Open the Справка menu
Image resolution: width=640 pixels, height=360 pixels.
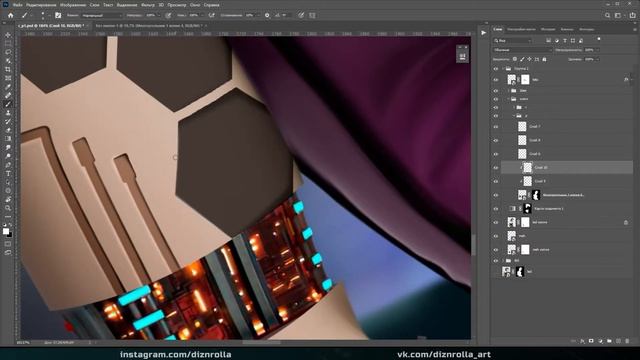tap(211, 5)
